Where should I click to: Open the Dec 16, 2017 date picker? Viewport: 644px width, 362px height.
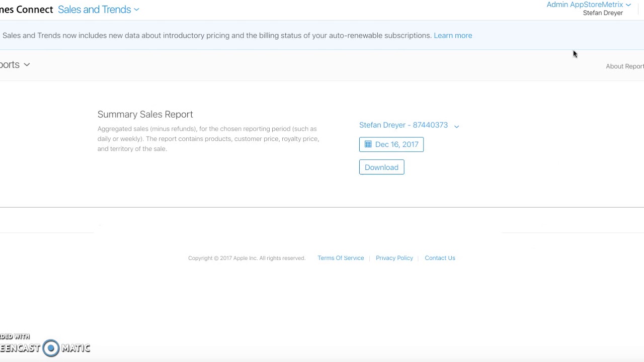coord(391,144)
